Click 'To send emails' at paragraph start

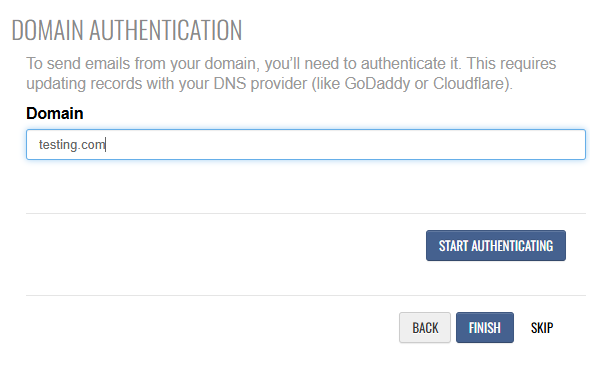[78, 63]
